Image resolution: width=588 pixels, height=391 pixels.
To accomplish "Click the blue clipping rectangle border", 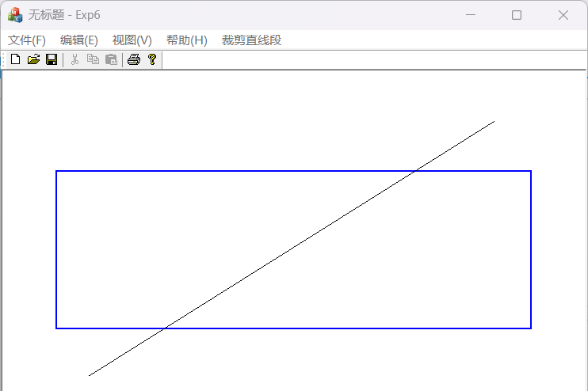I will [293, 171].
